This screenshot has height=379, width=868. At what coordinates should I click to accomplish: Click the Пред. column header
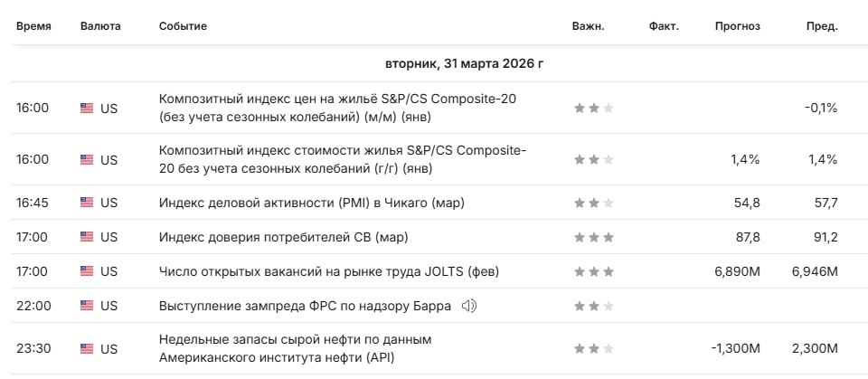coord(822,26)
